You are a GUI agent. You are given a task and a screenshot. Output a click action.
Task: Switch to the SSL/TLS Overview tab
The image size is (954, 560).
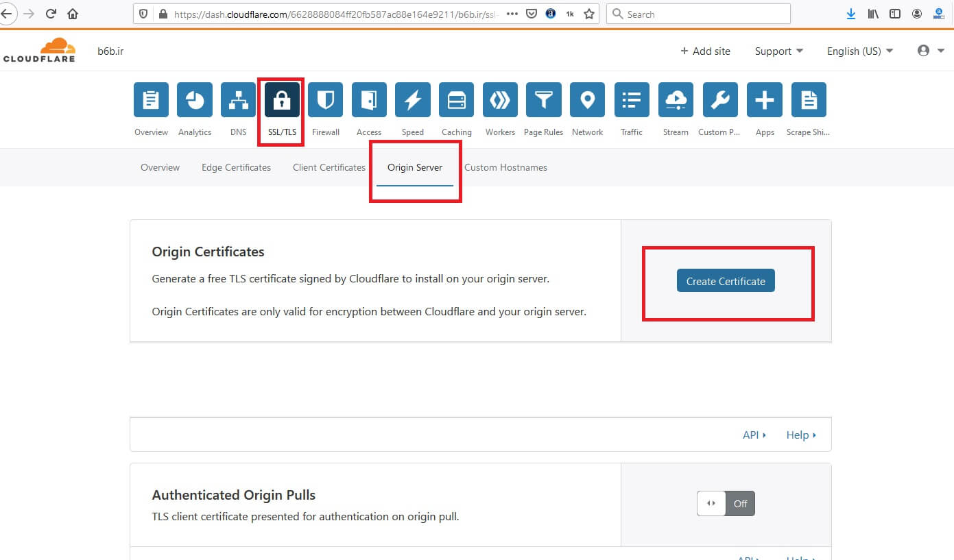click(x=160, y=167)
